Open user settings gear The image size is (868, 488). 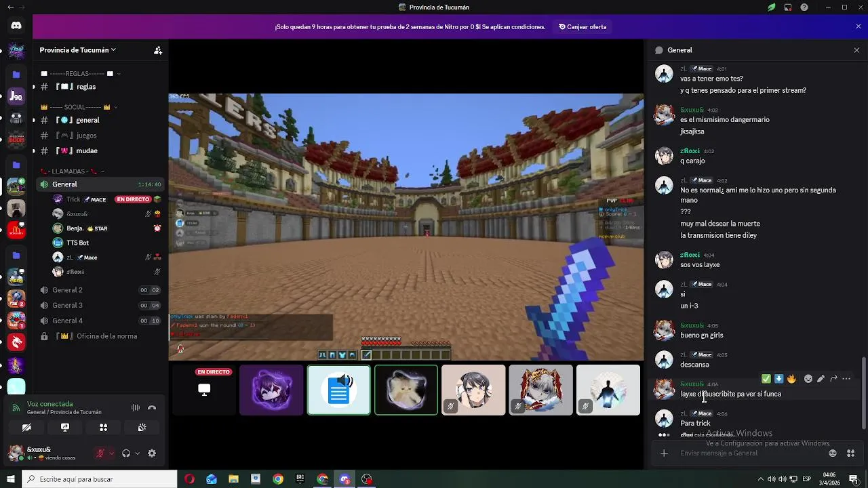(152, 453)
